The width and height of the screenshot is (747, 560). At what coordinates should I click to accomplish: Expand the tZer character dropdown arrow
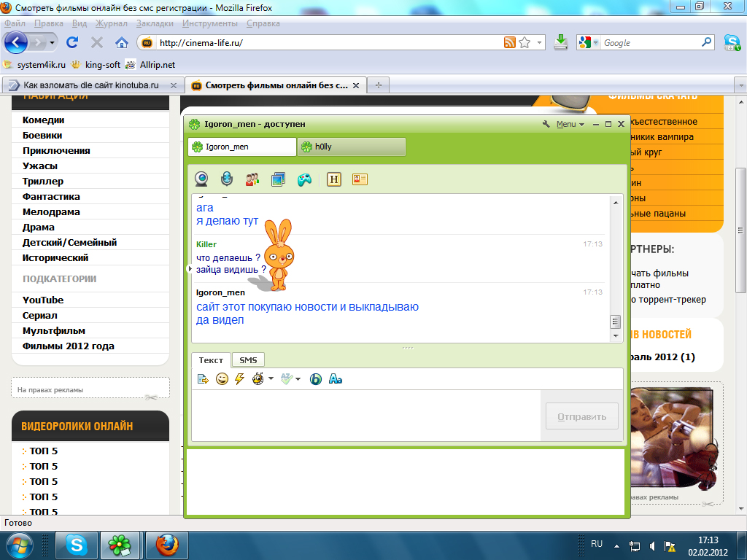271,379
